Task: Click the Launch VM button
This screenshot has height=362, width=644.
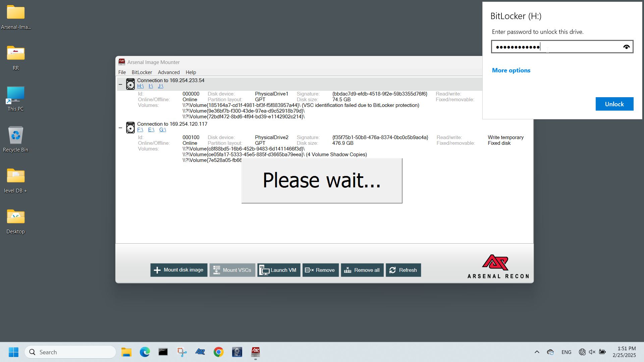Action: point(279,270)
